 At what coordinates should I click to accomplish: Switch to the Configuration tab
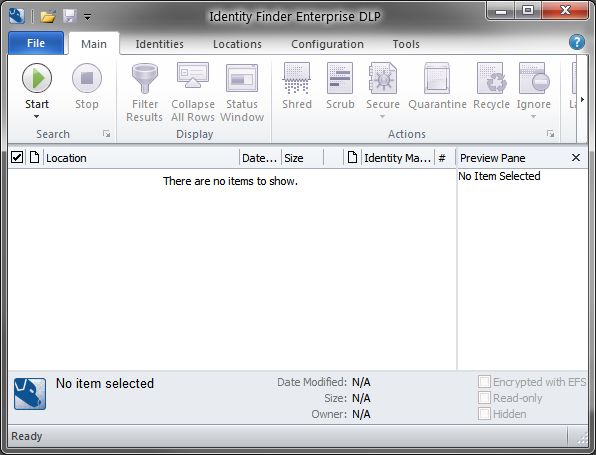tap(327, 44)
